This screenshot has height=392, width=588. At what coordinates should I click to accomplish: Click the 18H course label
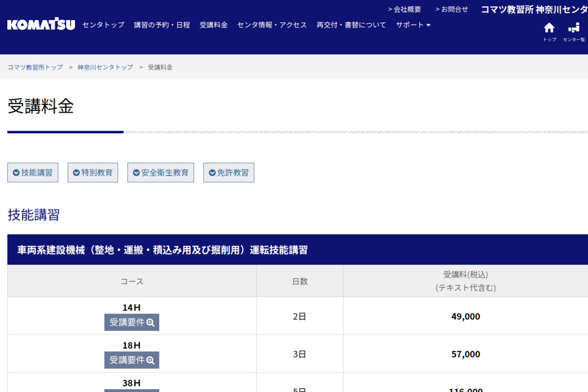point(131,345)
